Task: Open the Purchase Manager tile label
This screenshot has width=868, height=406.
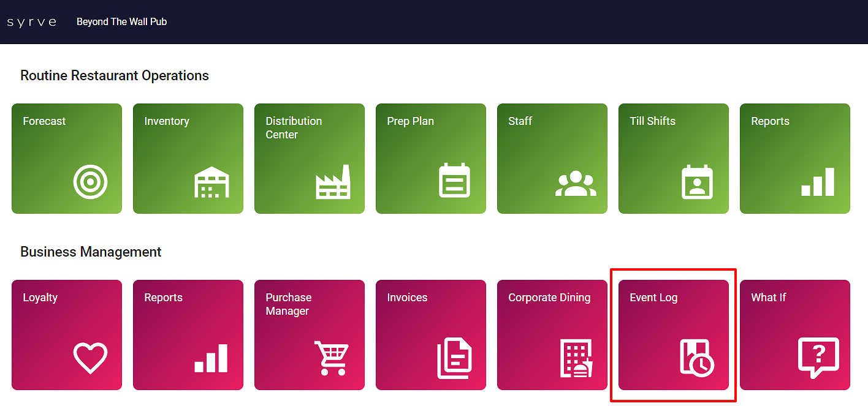Action: tap(288, 304)
